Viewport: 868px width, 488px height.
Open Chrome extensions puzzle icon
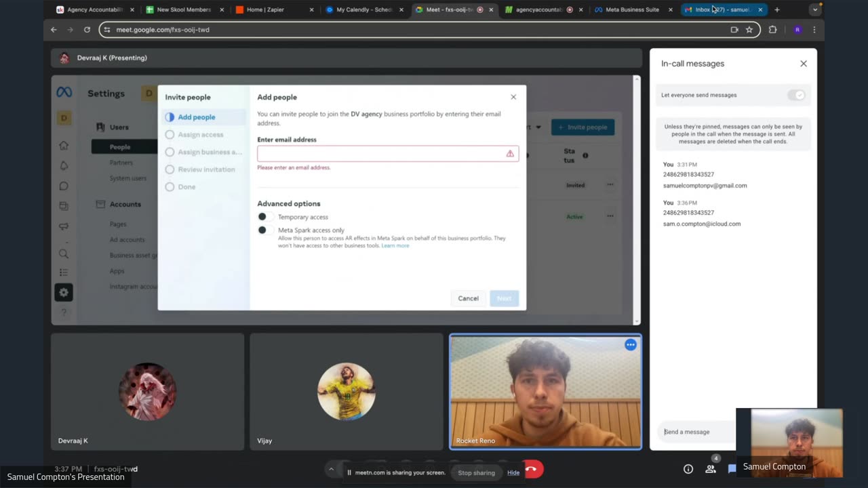click(772, 30)
